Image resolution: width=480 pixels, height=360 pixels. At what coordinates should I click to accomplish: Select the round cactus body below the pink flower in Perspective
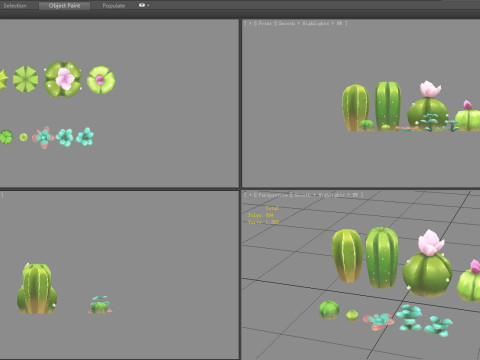(427, 275)
